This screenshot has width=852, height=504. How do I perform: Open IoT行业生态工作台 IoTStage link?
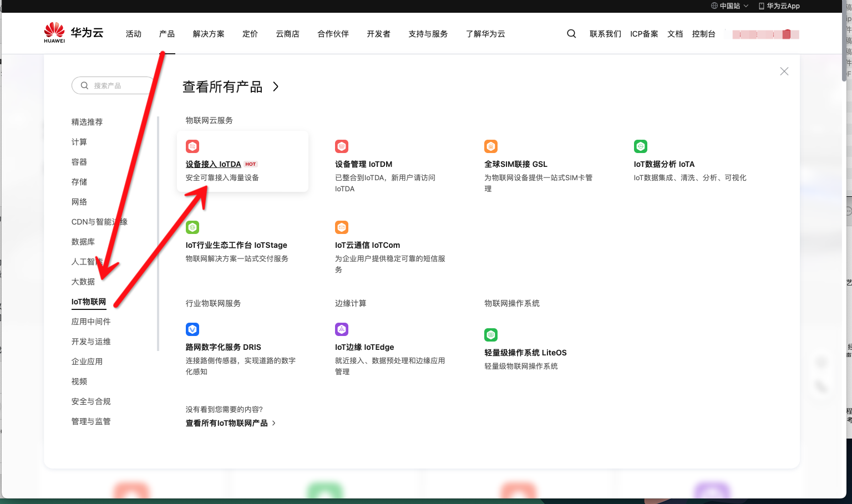pos(236,245)
